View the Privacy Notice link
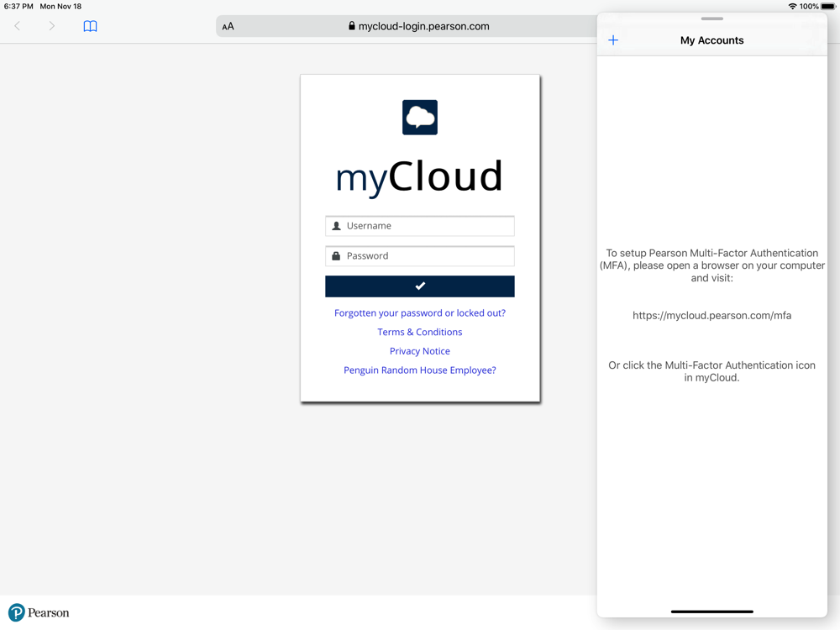 click(420, 351)
